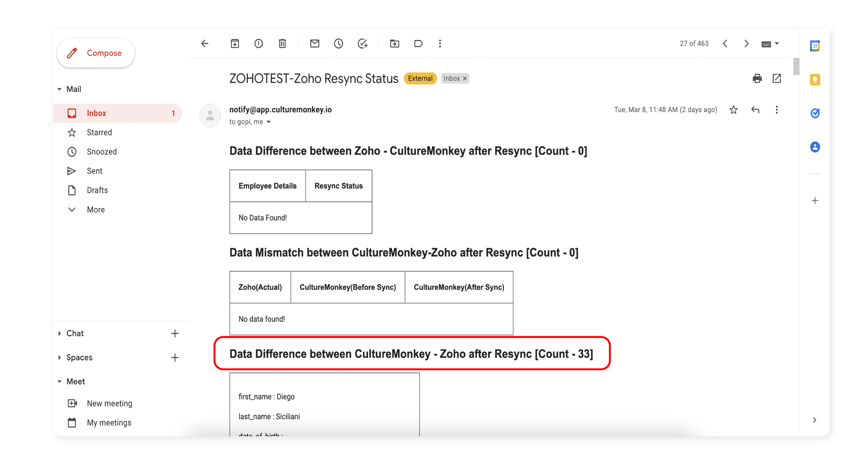Show recipient details dropdown next to 'to gopi, me'

click(269, 122)
